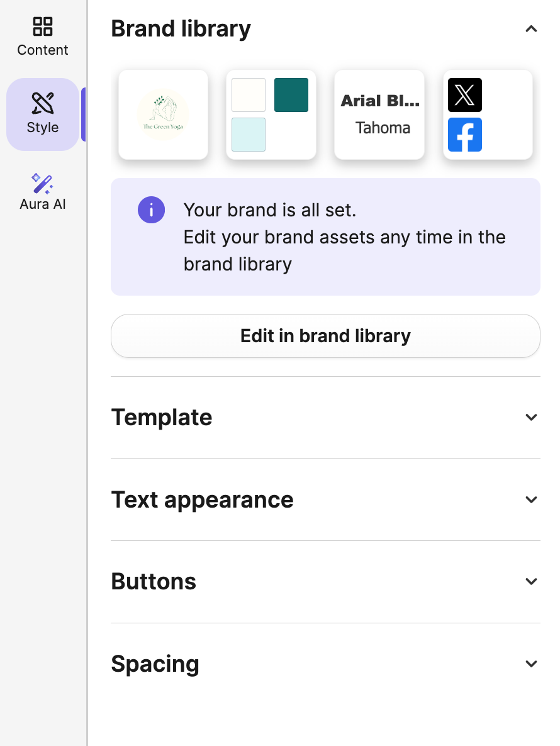Select the Style pencil icon

43,104
